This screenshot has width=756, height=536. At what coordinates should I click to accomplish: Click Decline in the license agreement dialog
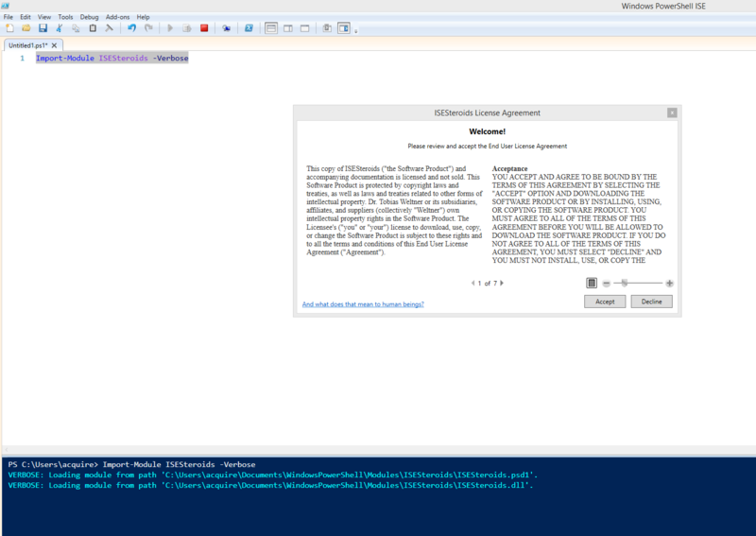tap(651, 302)
